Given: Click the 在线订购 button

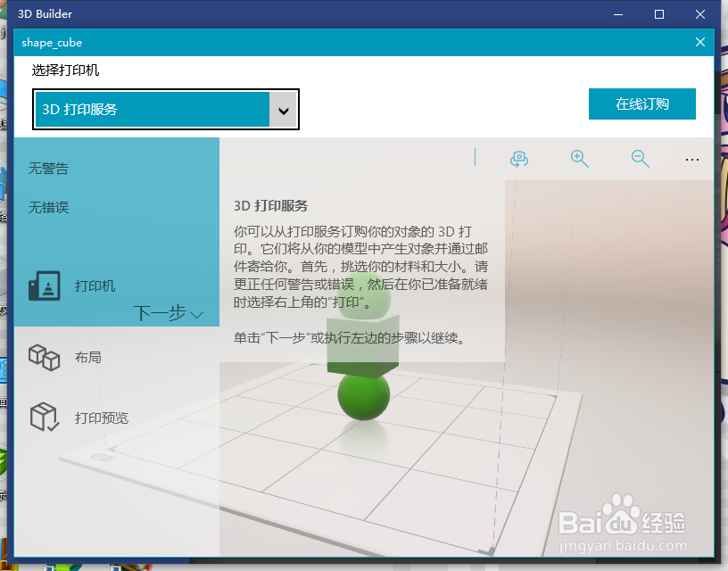Looking at the screenshot, I should click(642, 104).
